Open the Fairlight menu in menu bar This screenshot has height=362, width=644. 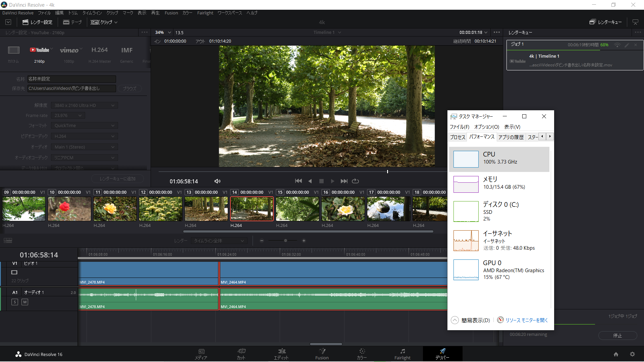[x=205, y=13]
